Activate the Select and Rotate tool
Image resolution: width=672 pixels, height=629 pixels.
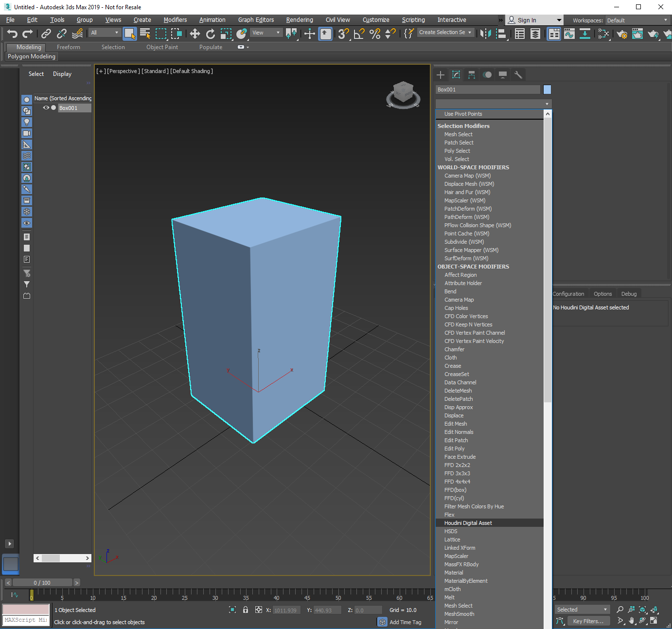210,34
